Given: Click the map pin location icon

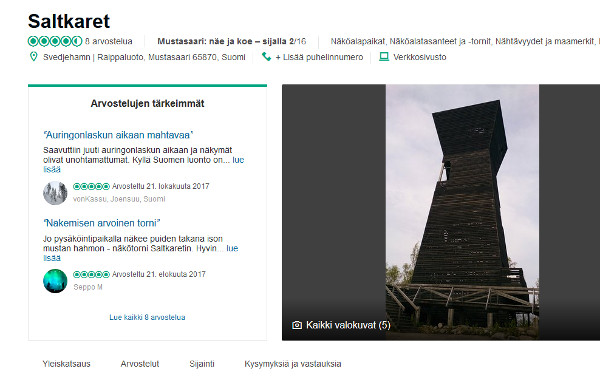Looking at the screenshot, I should pyautogui.click(x=34, y=57).
